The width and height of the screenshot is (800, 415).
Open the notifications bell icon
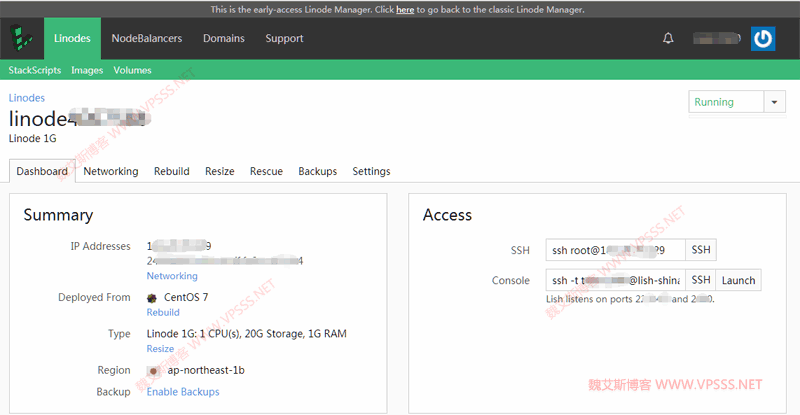pos(668,39)
